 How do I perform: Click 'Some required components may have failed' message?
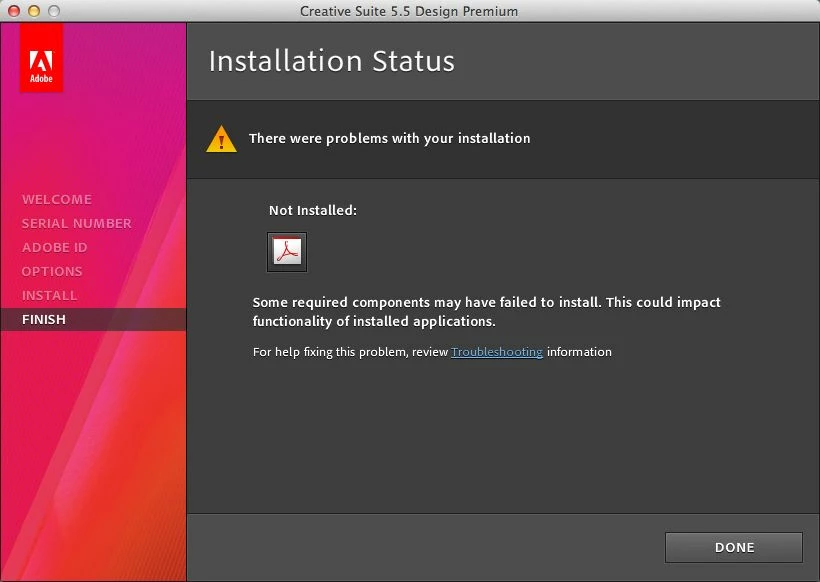[x=486, y=312]
